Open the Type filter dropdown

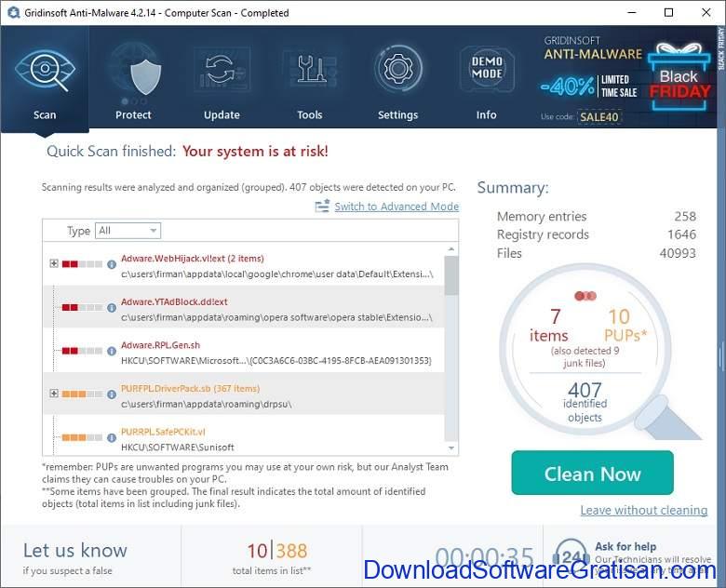tap(128, 231)
